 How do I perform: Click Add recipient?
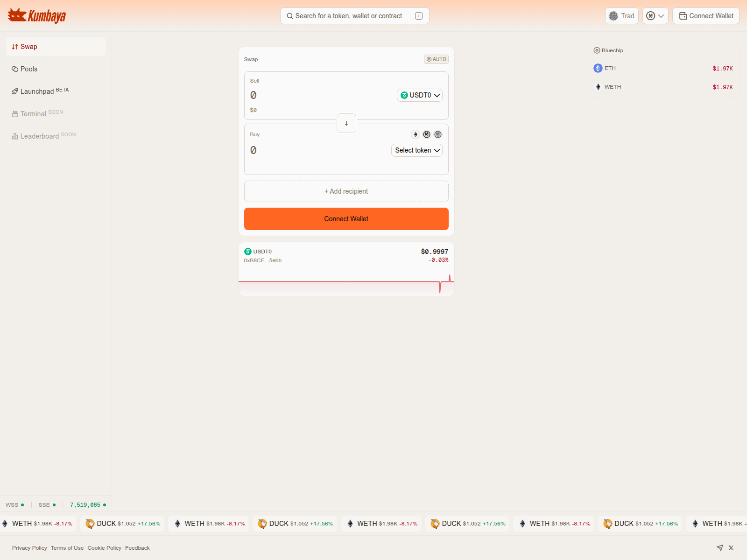point(346,191)
